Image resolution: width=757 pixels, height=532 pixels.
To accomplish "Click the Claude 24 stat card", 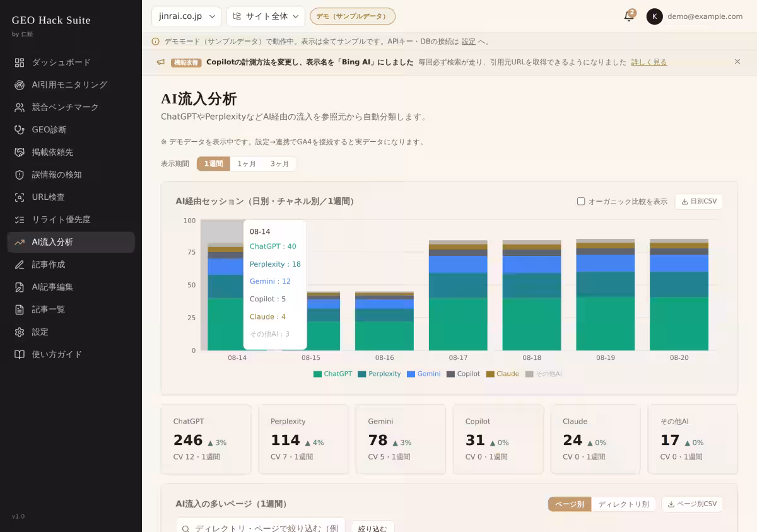I will 596,439.
